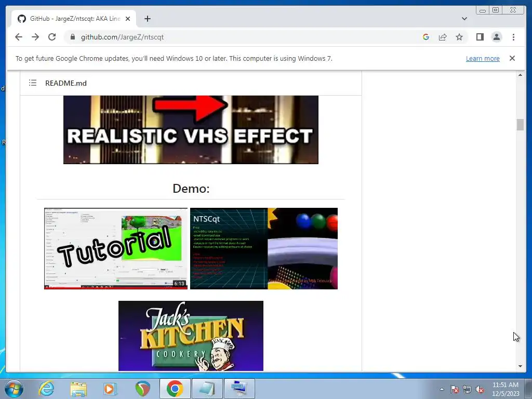Open Chrome's three-dot menu
Viewport: 532px width, 399px height.
pyautogui.click(x=513, y=37)
